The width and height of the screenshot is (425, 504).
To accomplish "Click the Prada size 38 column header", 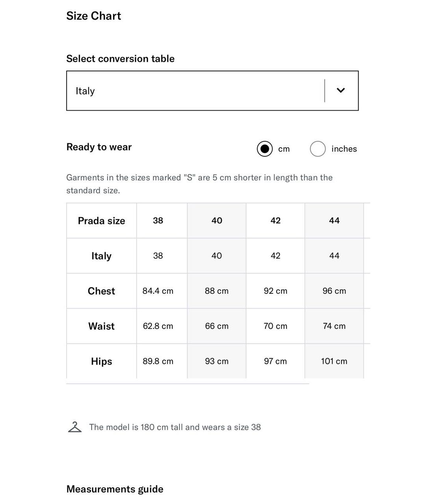I will click(158, 220).
